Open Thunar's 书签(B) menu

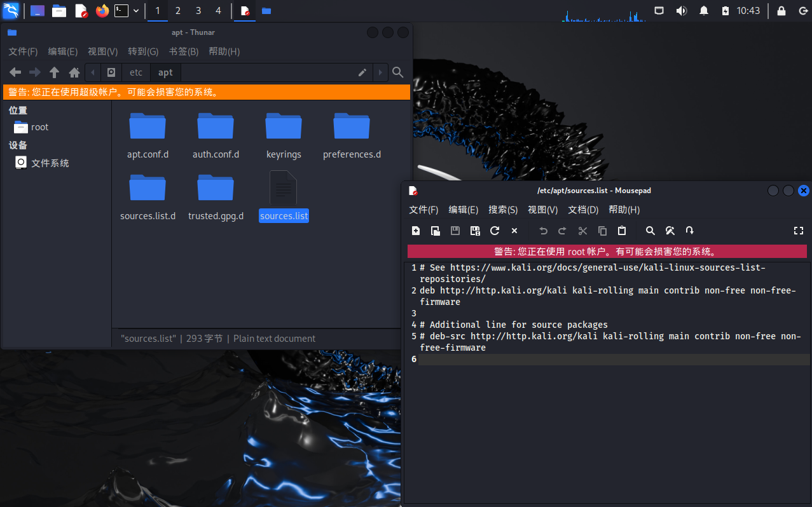coord(184,51)
